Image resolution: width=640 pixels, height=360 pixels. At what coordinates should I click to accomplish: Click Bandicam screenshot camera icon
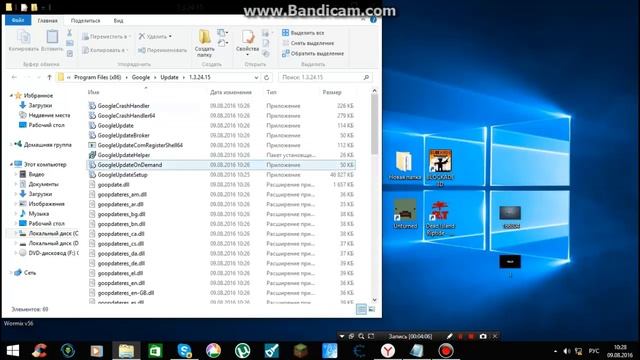(x=483, y=336)
